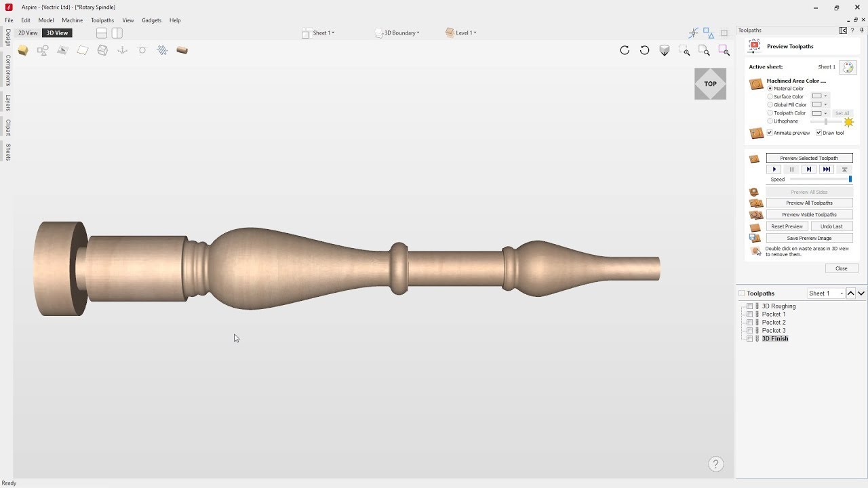The width and height of the screenshot is (868, 488).
Task: Open the Toolpath Color swatch dropdown
Action: [x=820, y=113]
